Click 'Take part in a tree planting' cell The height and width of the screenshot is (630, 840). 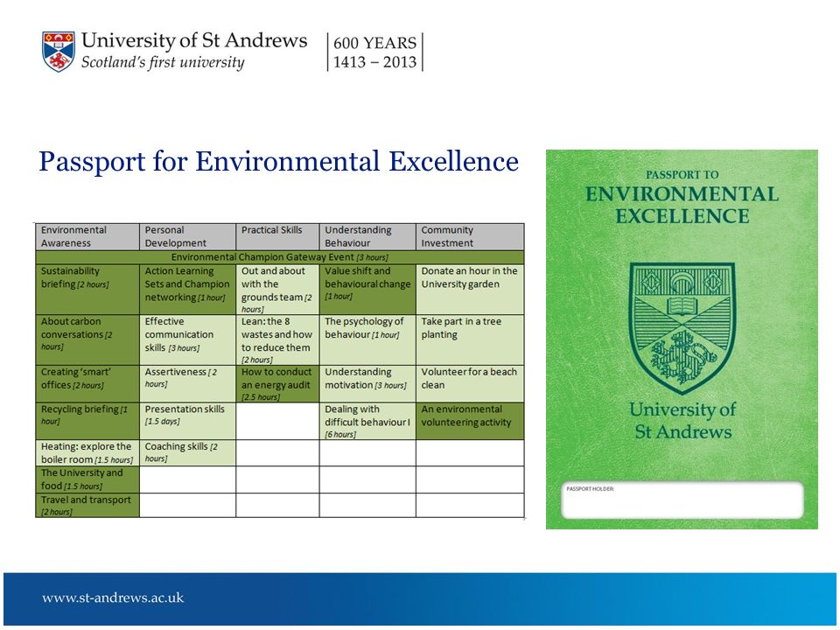point(470,339)
